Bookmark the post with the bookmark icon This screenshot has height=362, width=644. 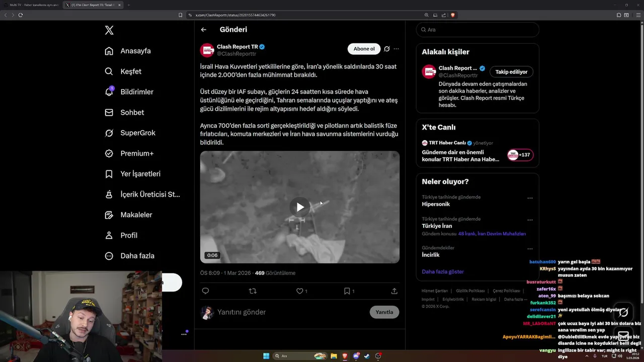(347, 291)
